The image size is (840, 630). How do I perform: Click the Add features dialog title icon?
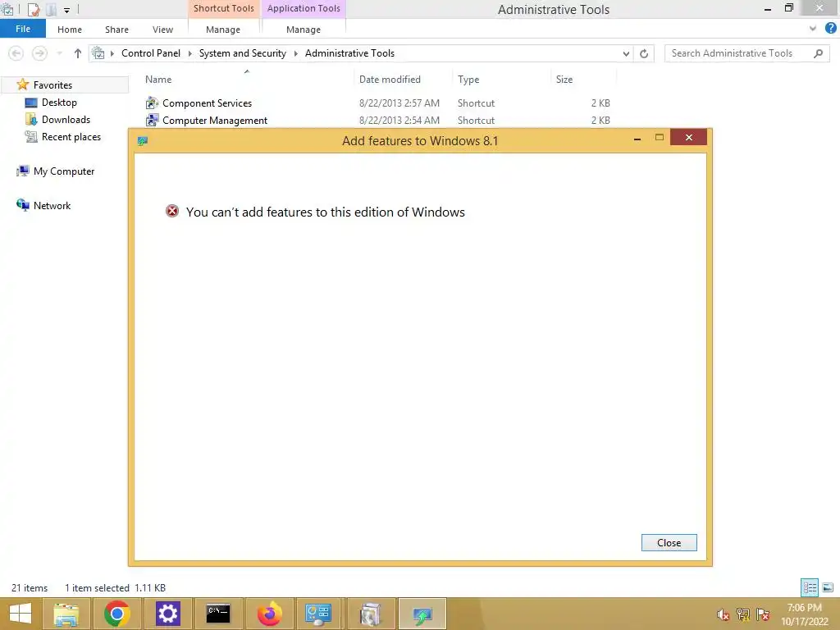tap(143, 141)
